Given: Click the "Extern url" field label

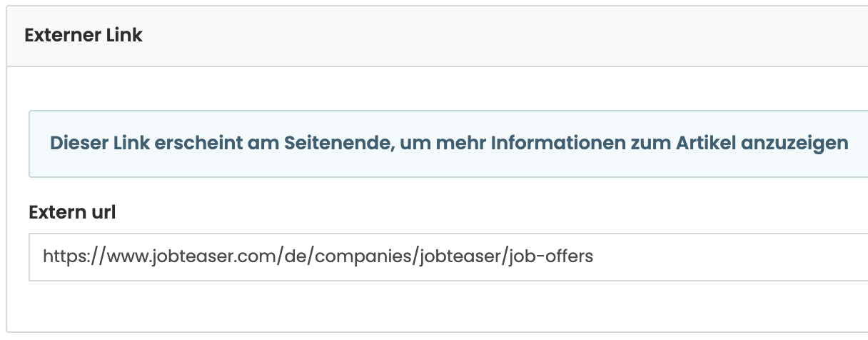Looking at the screenshot, I should coord(72,212).
